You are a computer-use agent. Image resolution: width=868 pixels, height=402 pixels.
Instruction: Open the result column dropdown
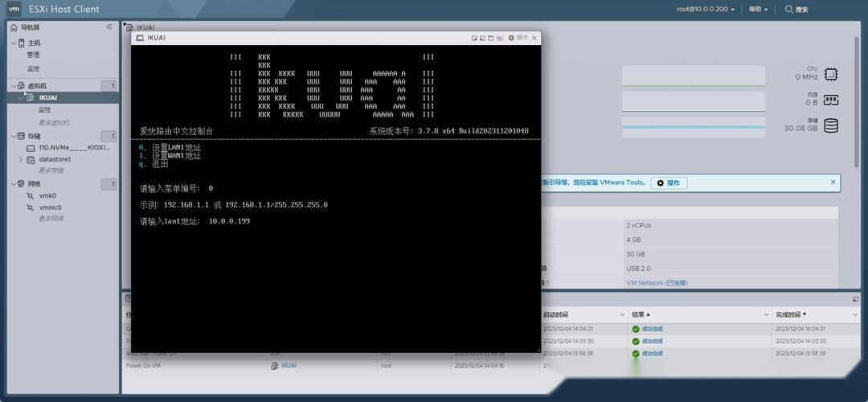click(x=766, y=314)
